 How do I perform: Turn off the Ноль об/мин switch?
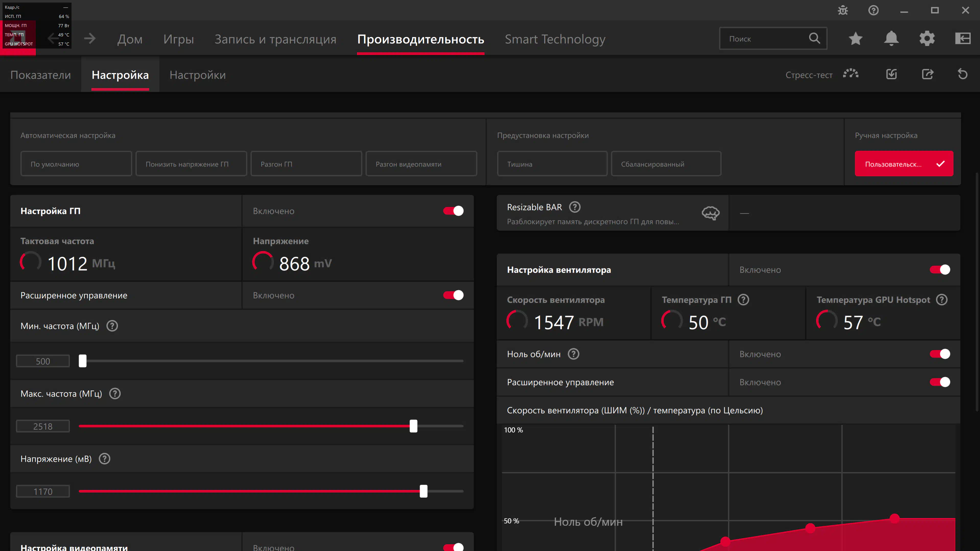coord(940,354)
